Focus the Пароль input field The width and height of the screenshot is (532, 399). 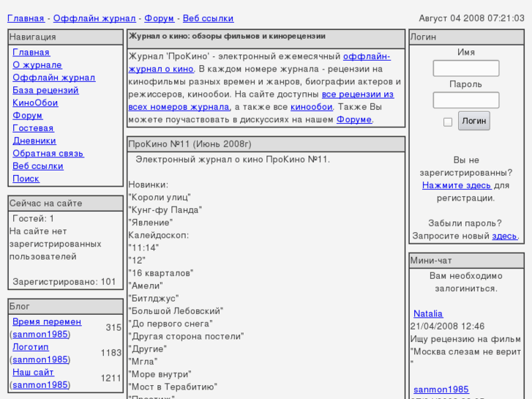466,100
